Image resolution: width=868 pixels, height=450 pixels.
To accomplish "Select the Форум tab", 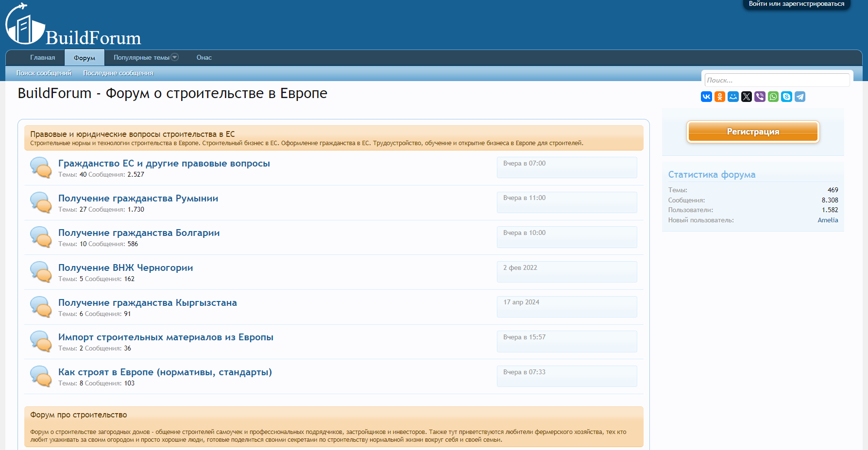I will click(85, 58).
